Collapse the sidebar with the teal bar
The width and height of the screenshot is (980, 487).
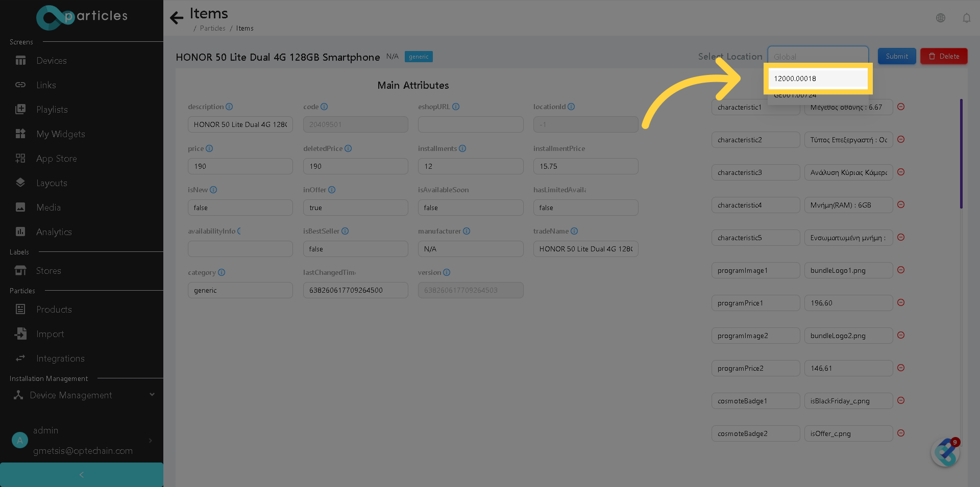[82, 475]
